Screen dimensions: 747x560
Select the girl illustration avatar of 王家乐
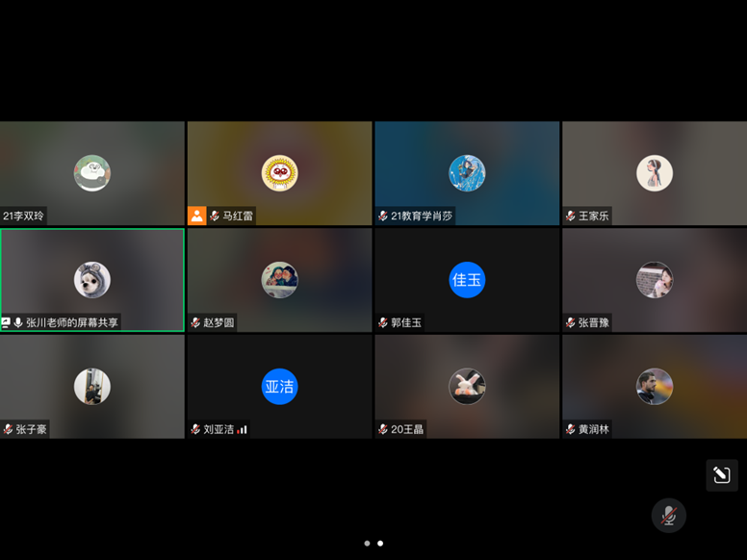pos(655,173)
